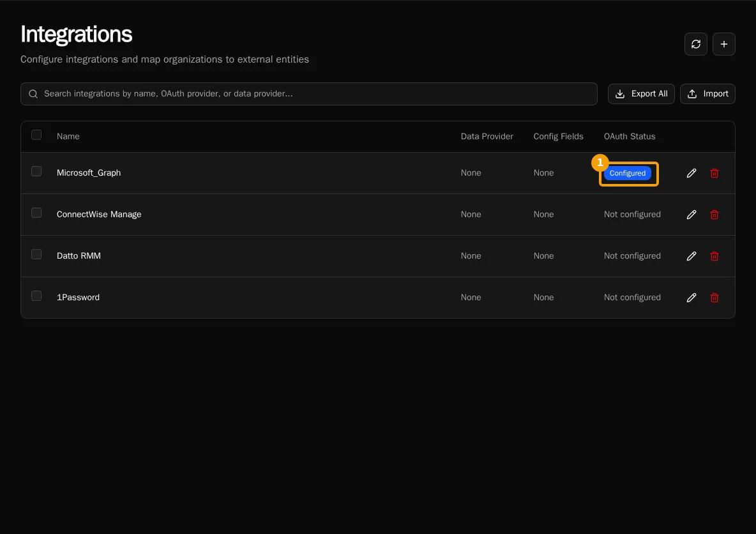The width and height of the screenshot is (756, 534).
Task: Click the Import button
Action: coord(707,94)
